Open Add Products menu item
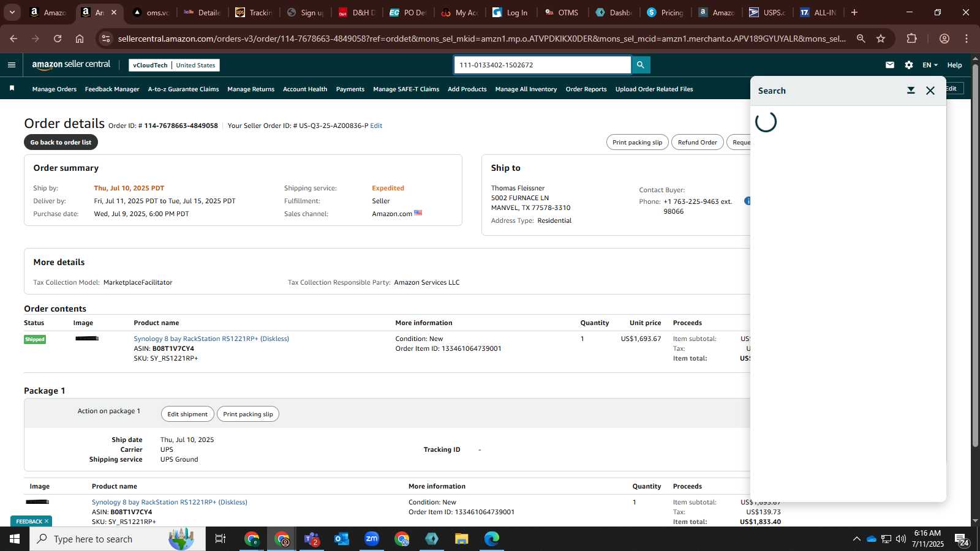 pyautogui.click(x=467, y=89)
